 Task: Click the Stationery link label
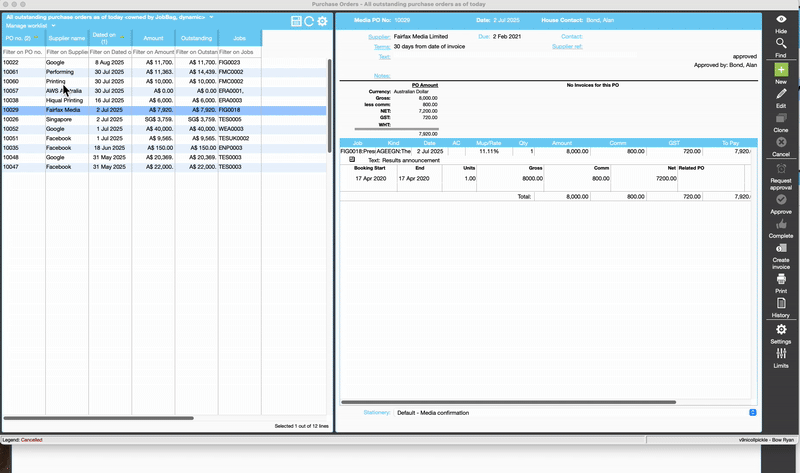pyautogui.click(x=377, y=413)
